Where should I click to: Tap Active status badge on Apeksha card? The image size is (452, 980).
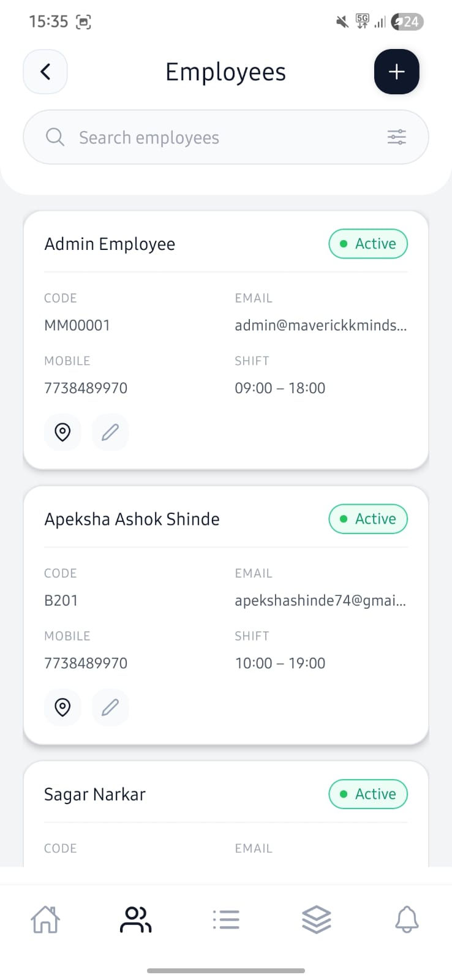coord(368,519)
